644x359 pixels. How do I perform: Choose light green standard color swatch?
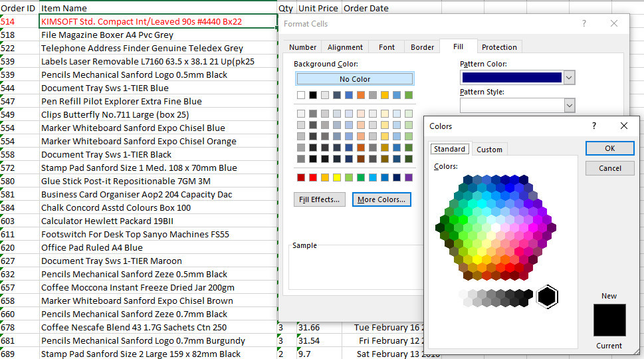349,178
